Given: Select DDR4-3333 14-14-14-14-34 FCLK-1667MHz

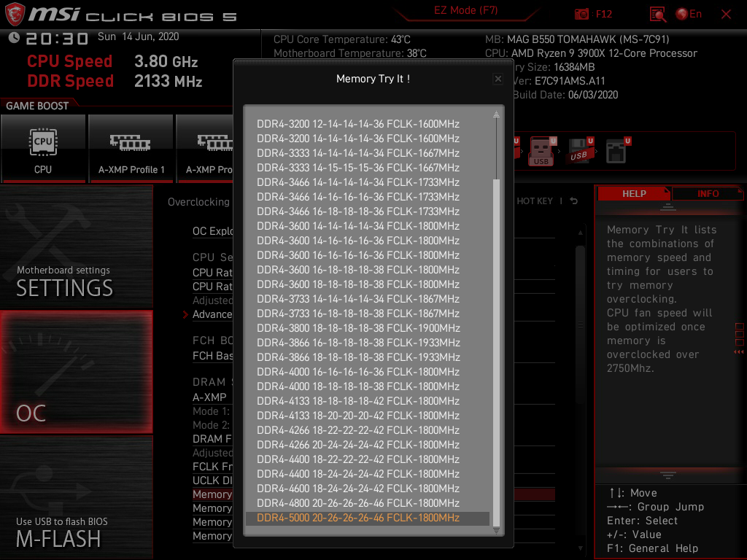Looking at the screenshot, I should tap(368, 153).
